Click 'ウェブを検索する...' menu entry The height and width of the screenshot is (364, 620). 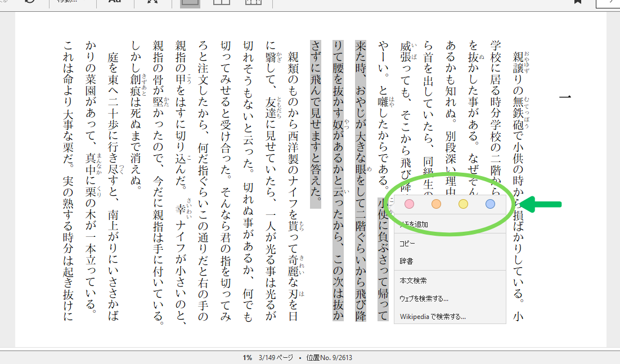pos(424,298)
